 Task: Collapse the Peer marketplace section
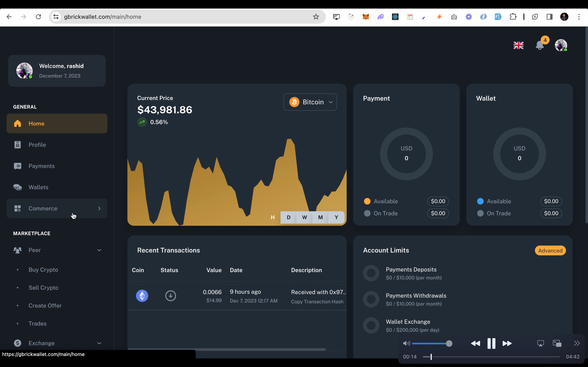point(99,250)
